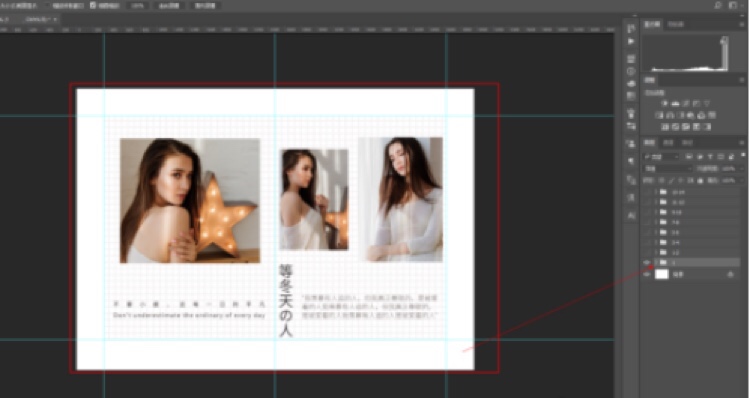This screenshot has width=750, height=398.
Task: Show the '1-2' group using its visibility box
Action: 647,252
